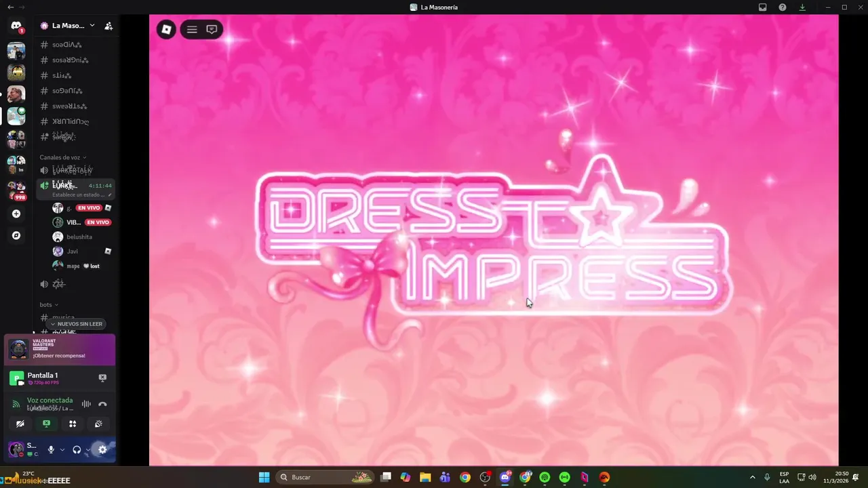Toggle camera off button in voice panel
Image resolution: width=868 pixels, height=488 pixels.
click(x=20, y=424)
